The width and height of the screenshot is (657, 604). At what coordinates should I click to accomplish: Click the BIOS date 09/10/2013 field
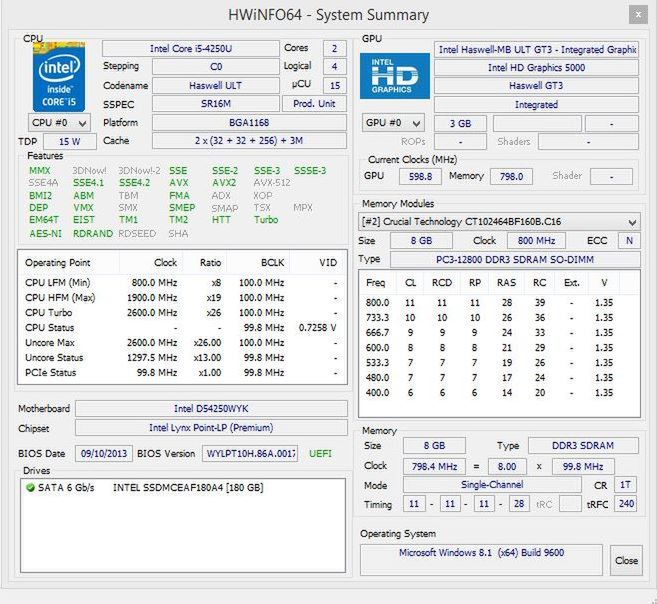tap(104, 454)
